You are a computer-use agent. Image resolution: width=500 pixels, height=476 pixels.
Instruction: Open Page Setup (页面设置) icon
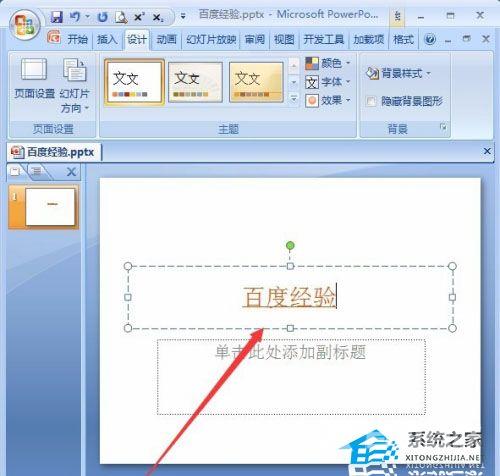(34, 78)
